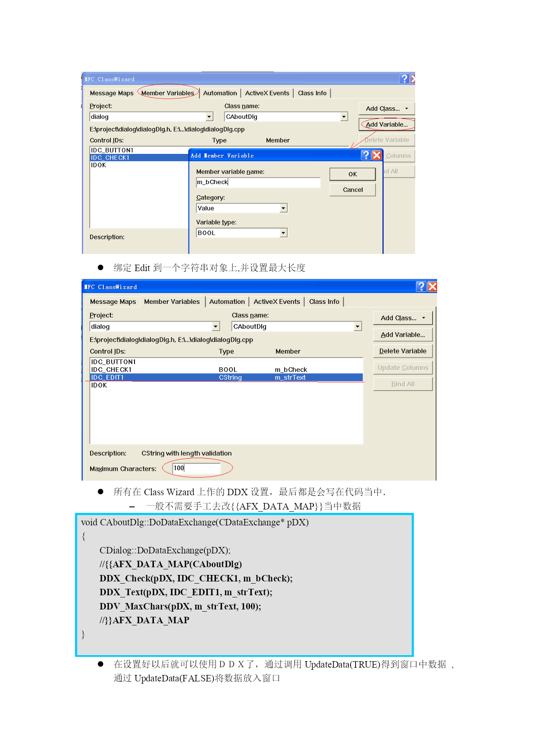Close the lower ClassWizard window
This screenshot has width=535, height=756.
tap(432, 287)
